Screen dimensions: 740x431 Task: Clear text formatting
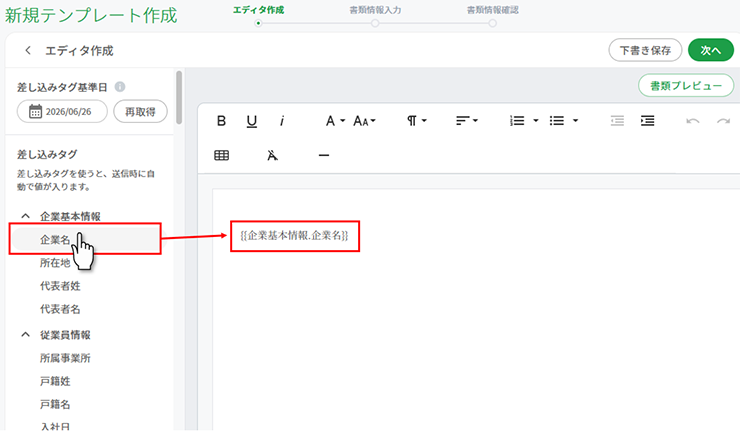272,155
